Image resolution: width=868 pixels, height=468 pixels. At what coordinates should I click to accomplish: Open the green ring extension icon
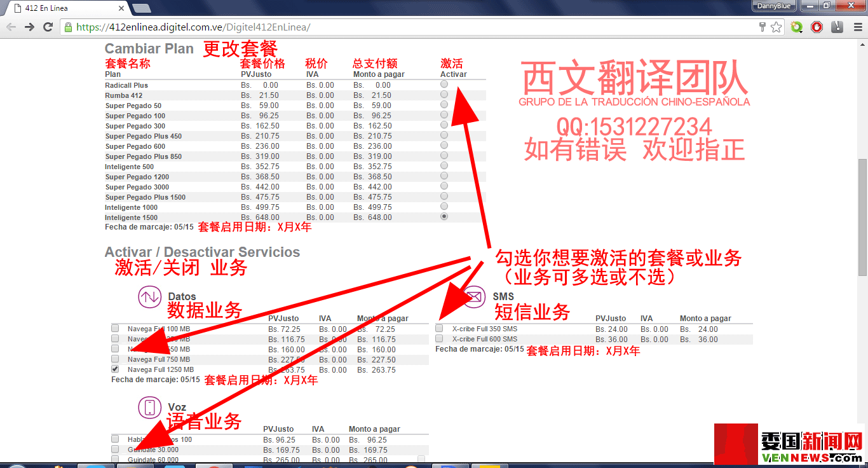pos(797,27)
